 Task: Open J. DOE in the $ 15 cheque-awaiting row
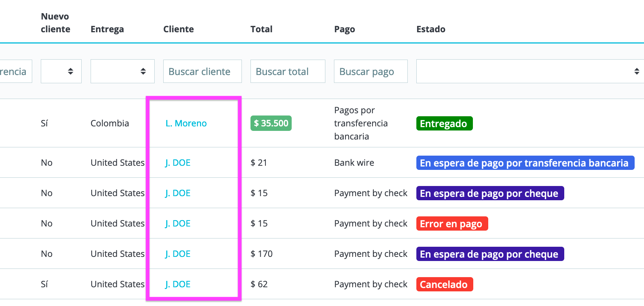point(178,193)
